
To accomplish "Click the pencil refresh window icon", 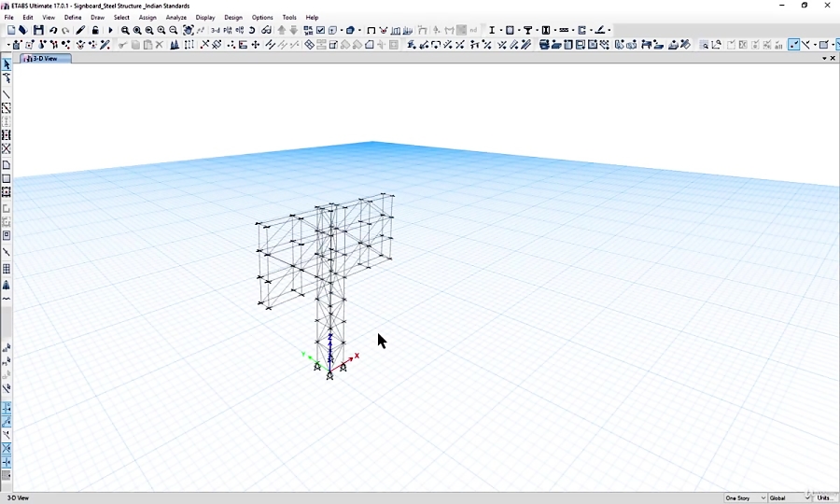I will (x=80, y=31).
